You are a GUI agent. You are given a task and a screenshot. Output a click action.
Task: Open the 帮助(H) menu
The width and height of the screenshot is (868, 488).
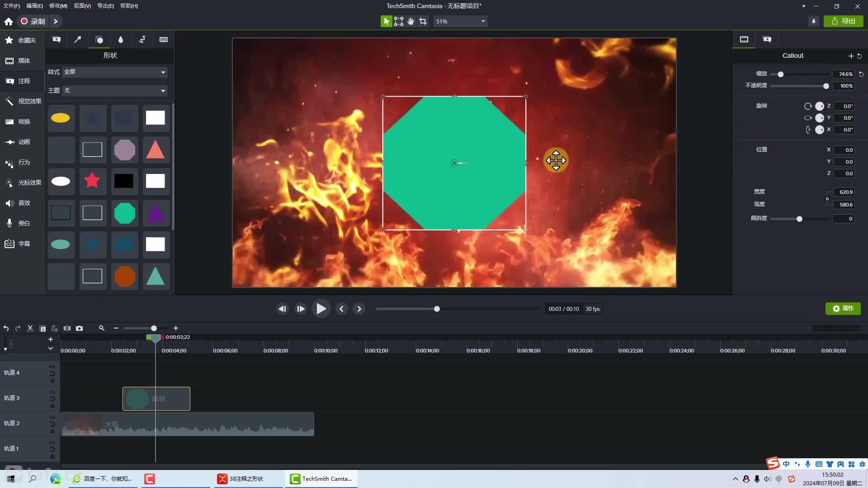click(x=129, y=6)
